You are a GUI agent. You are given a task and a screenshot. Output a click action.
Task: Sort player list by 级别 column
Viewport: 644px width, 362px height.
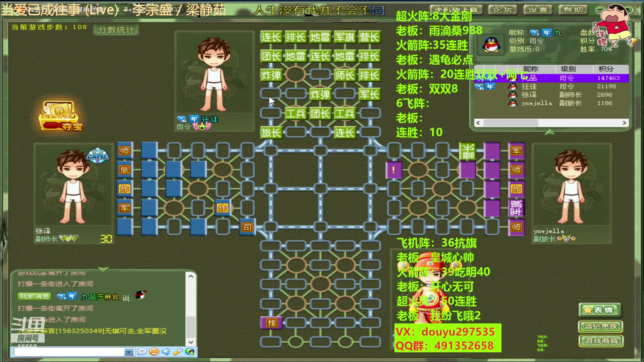tap(568, 69)
